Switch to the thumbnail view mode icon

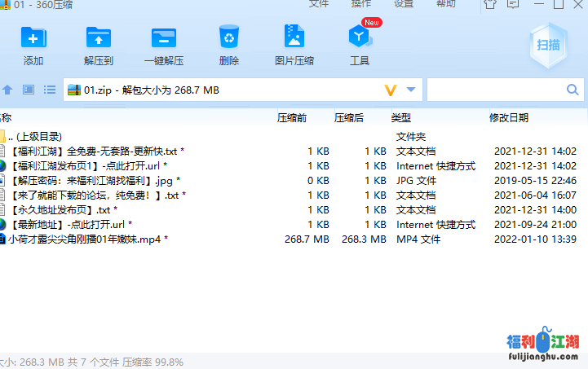(x=29, y=90)
